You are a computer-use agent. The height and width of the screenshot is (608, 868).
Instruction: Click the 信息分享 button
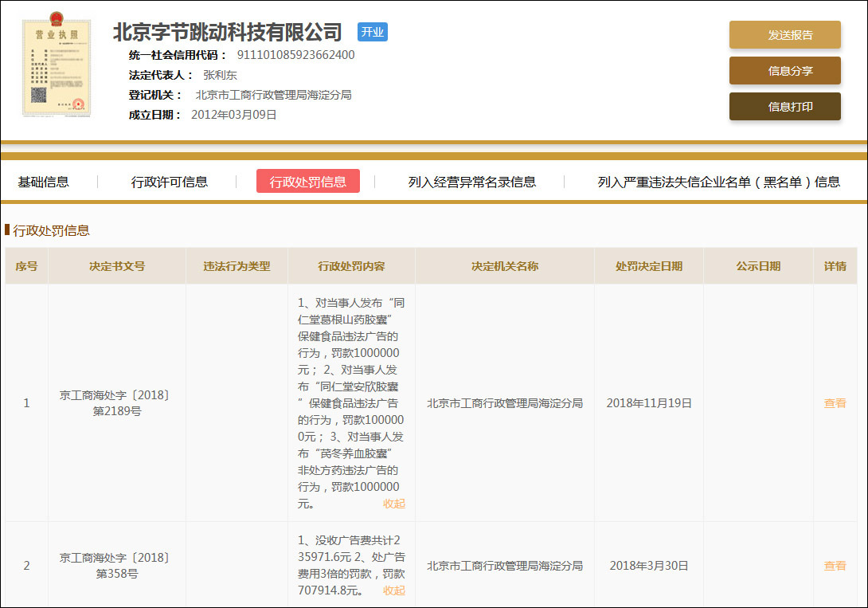coord(784,71)
